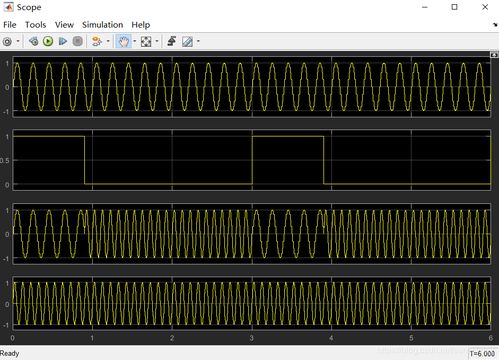Click the Step Forward toolbar button
The width and height of the screenshot is (499, 360).
pyautogui.click(x=63, y=41)
